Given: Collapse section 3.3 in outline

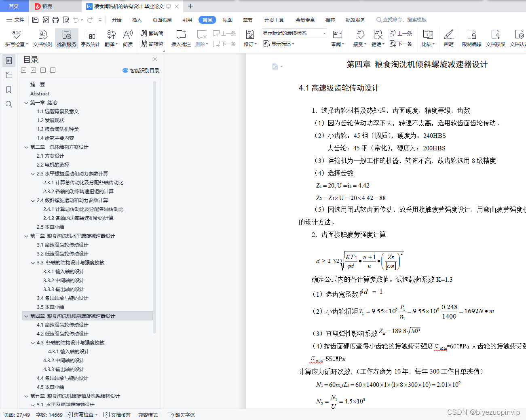Looking at the screenshot, I should coord(33,263).
